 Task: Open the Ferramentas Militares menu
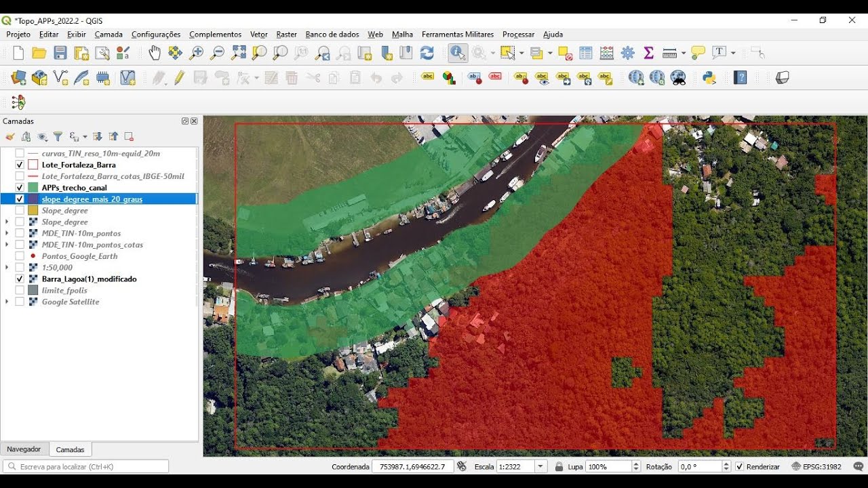tap(458, 35)
